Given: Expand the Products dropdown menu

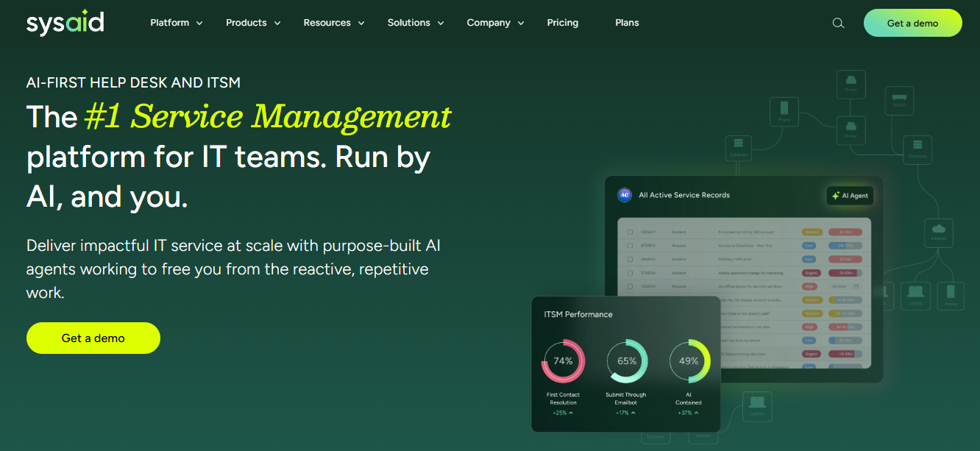Looking at the screenshot, I should (254, 23).
